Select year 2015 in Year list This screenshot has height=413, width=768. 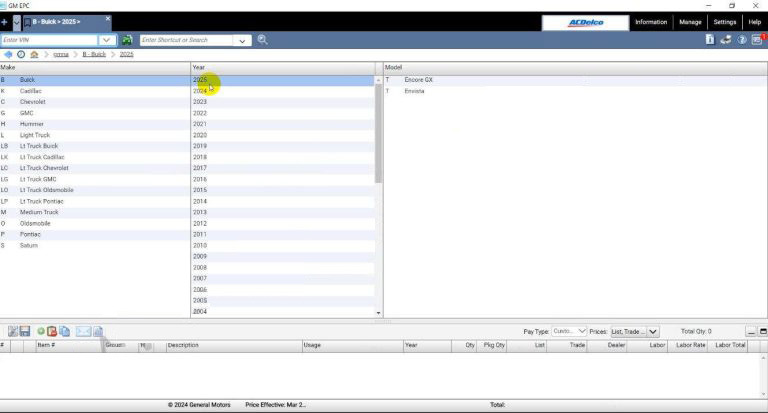283,190
